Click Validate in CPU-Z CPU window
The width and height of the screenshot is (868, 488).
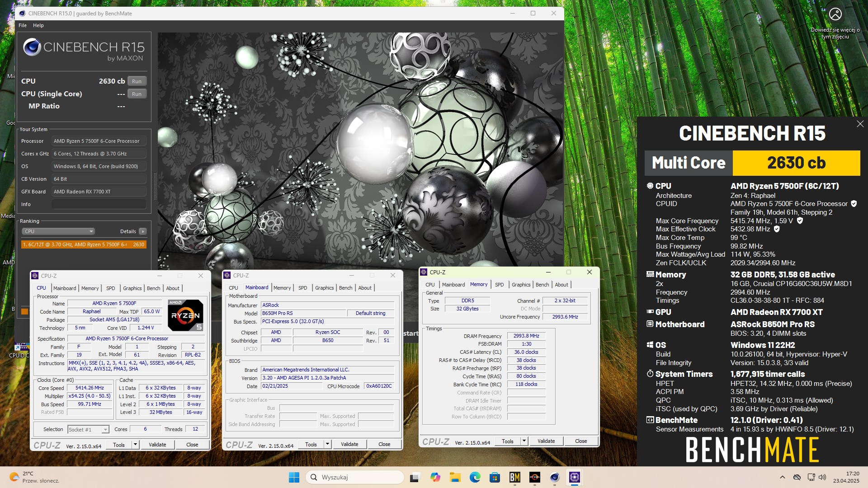(157, 445)
